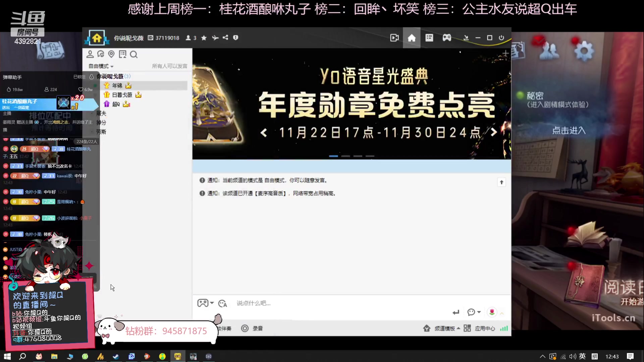
Task: Select user 年锦 in channel list
Action: 117,85
